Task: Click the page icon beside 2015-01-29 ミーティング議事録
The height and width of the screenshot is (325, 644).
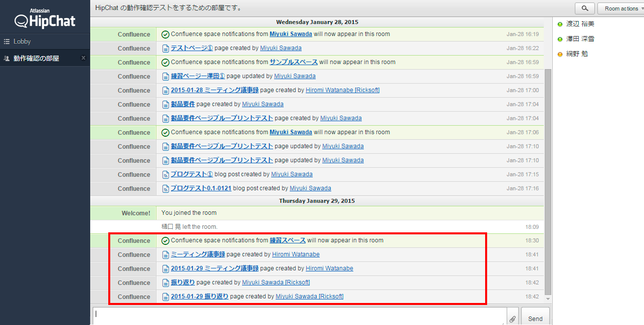Action: [166, 269]
